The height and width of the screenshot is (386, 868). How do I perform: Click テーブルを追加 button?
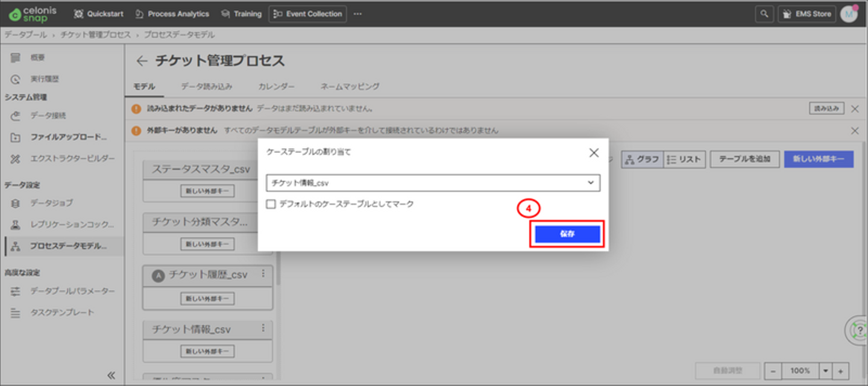pos(745,160)
